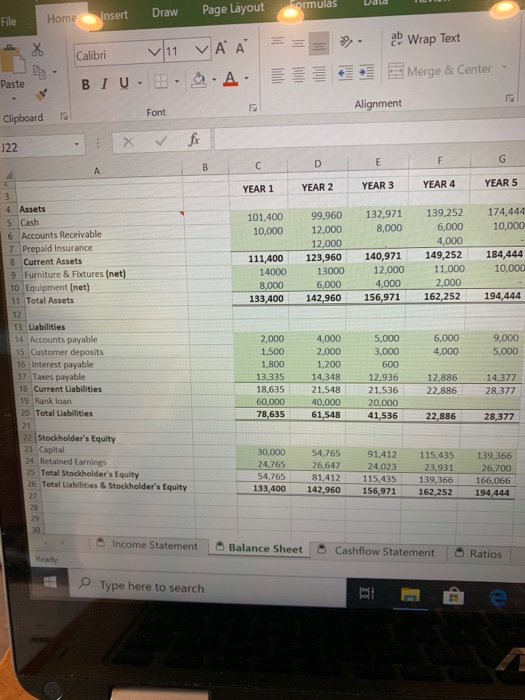Open Fill Color dropdown arrow
The height and width of the screenshot is (700, 525).
pyautogui.click(x=213, y=79)
